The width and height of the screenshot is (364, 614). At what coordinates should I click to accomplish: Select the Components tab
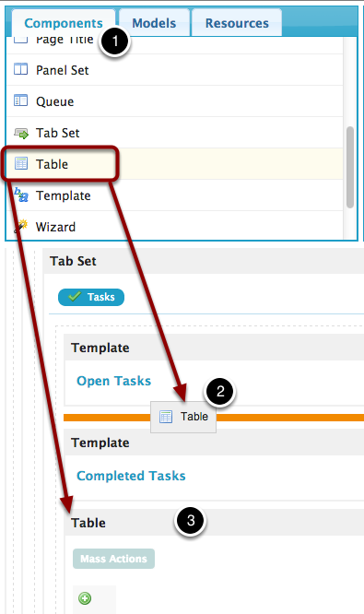[x=64, y=23]
